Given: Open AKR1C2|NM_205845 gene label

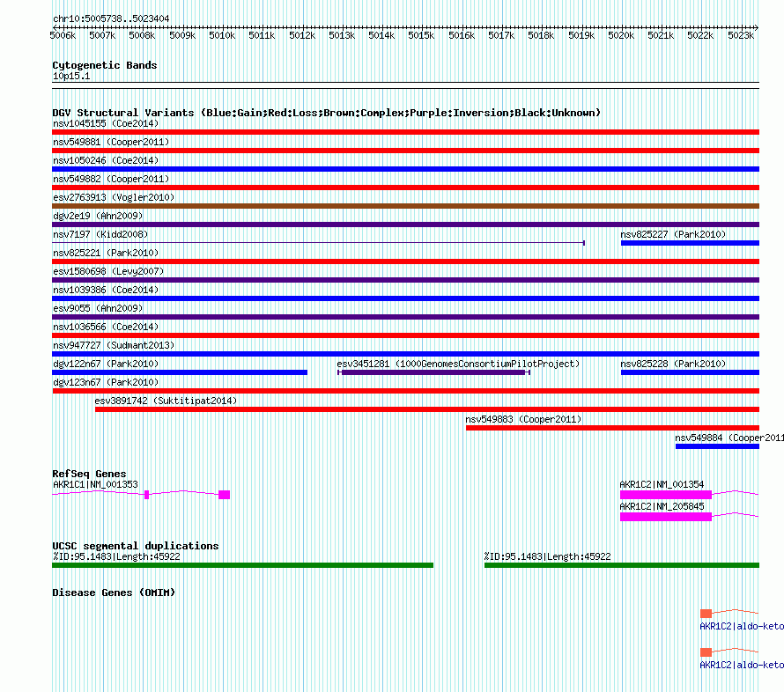Looking at the screenshot, I should pyautogui.click(x=662, y=506).
